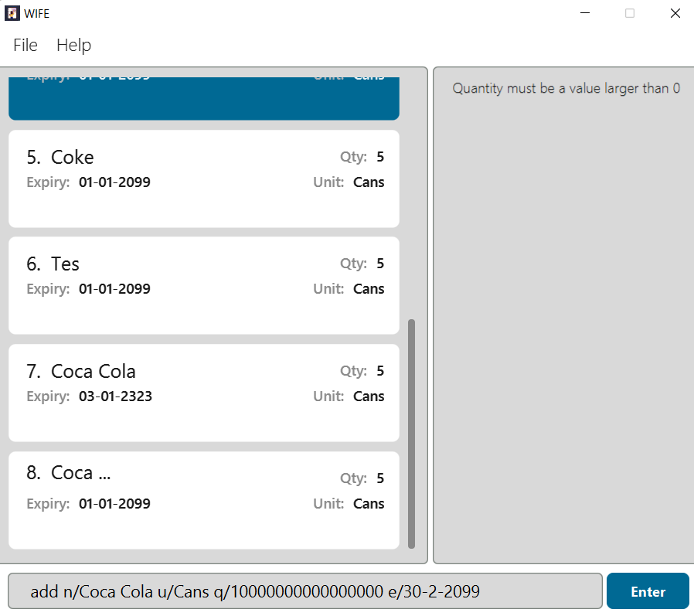
Task: Click the Enter button
Action: (648, 591)
